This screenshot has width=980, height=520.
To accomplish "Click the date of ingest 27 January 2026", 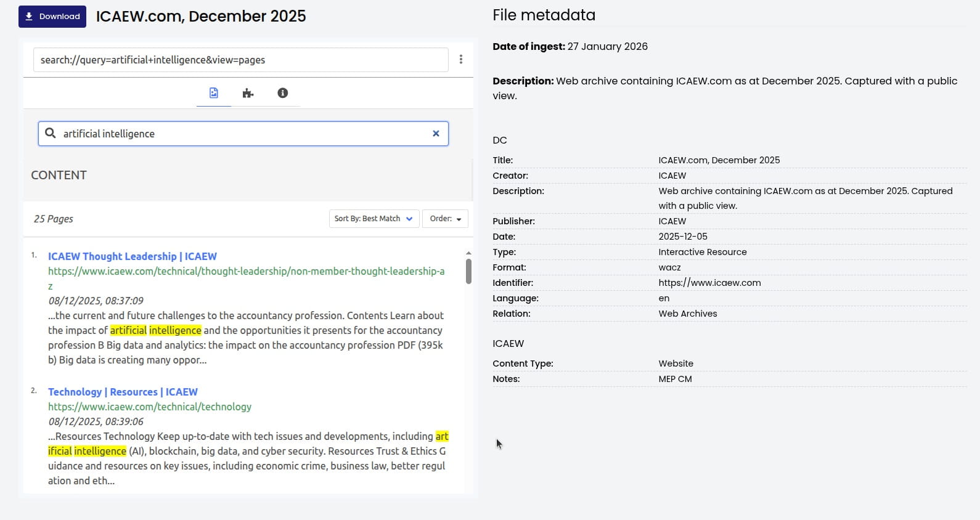I will coord(608,46).
